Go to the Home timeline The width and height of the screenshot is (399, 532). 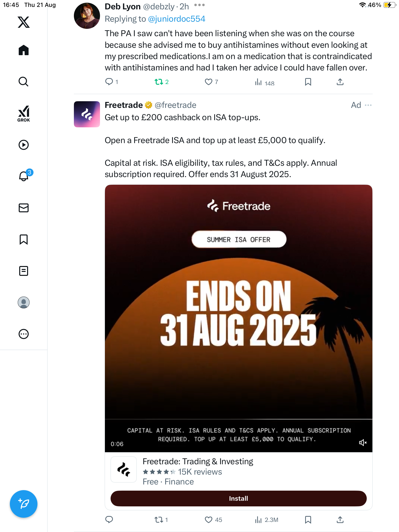(x=24, y=50)
